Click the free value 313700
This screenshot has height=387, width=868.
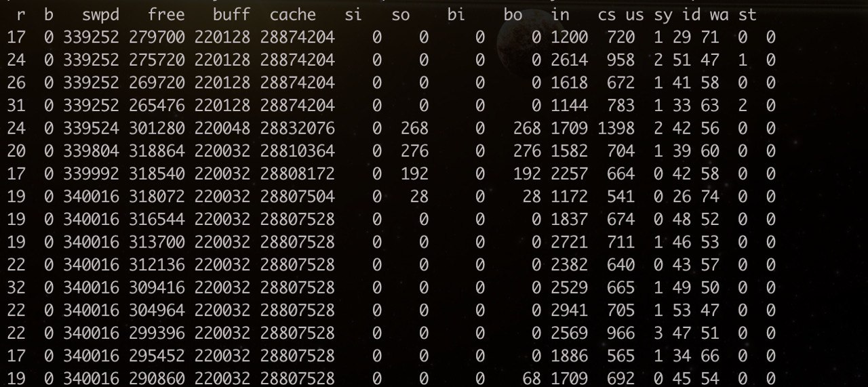156,242
